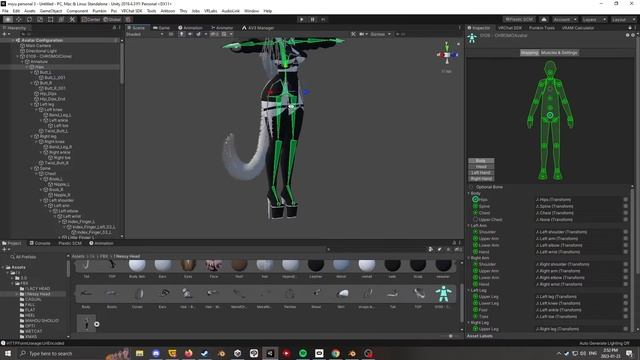This screenshot has height=360, width=640.
Task: Open the Discord taskbar icon
Action: click(x=156, y=353)
